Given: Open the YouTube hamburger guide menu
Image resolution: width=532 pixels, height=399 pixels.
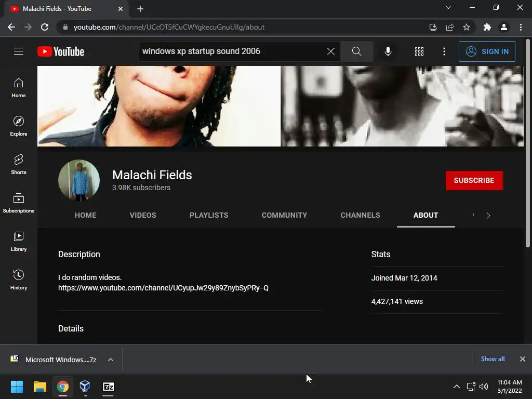Looking at the screenshot, I should pos(19,51).
